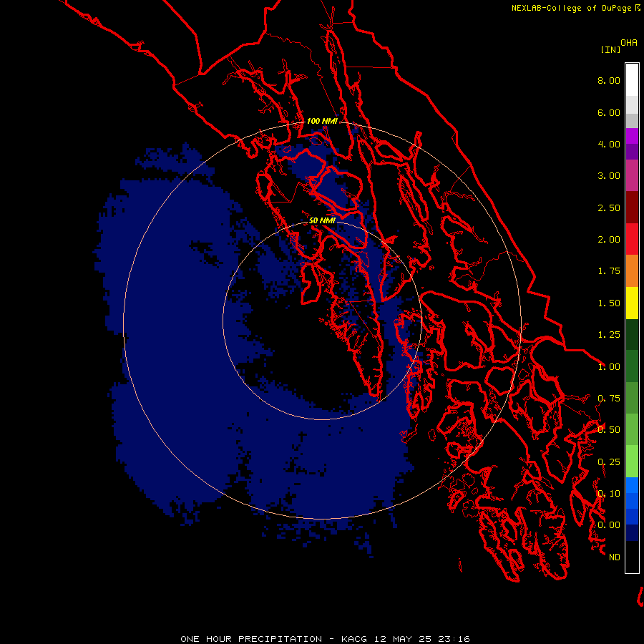Select the 2.00 legend value
This screenshot has height=644, width=644.
coord(609,240)
